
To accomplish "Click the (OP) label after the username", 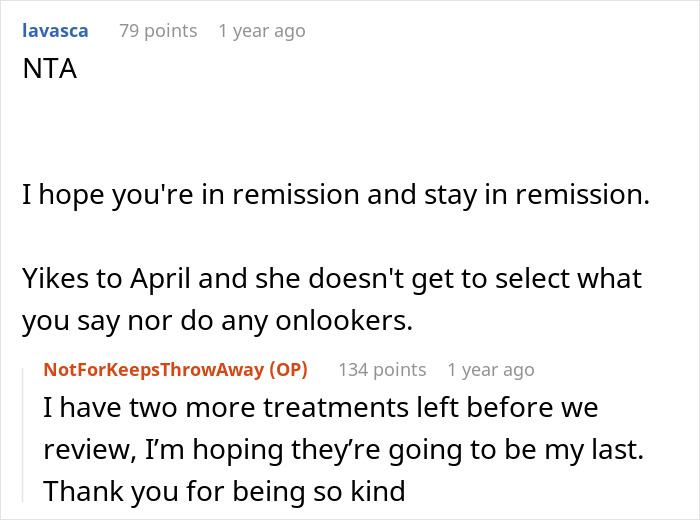I will 288,370.
